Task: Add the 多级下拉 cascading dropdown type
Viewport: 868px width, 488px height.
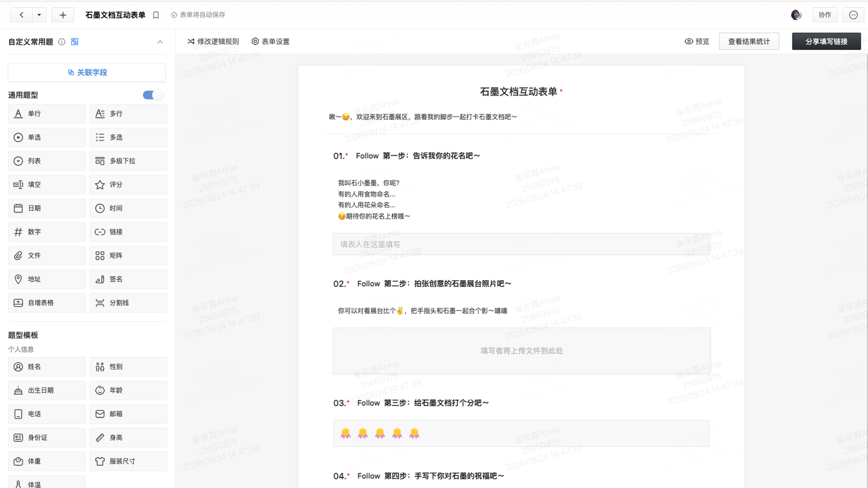Action: pos(128,161)
